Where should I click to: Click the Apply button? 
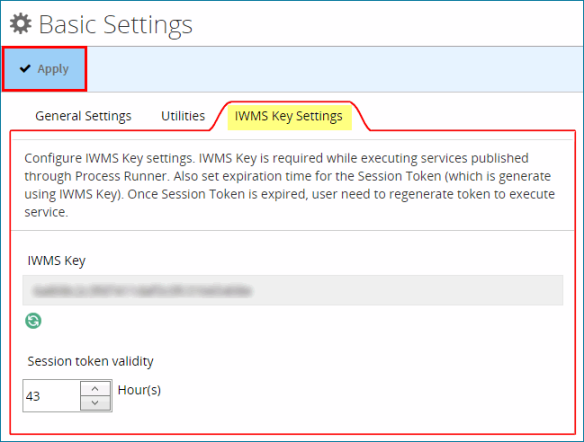tap(45, 69)
